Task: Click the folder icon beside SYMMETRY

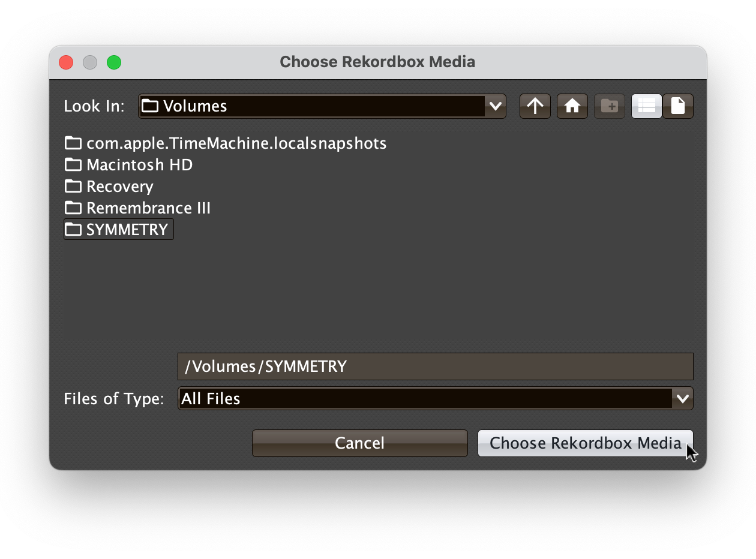Action: coord(73,230)
